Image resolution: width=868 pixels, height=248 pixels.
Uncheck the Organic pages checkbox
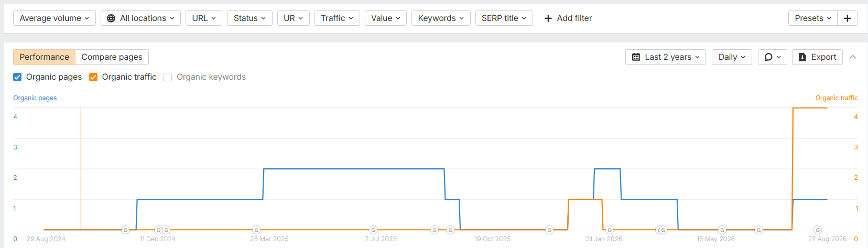click(17, 77)
